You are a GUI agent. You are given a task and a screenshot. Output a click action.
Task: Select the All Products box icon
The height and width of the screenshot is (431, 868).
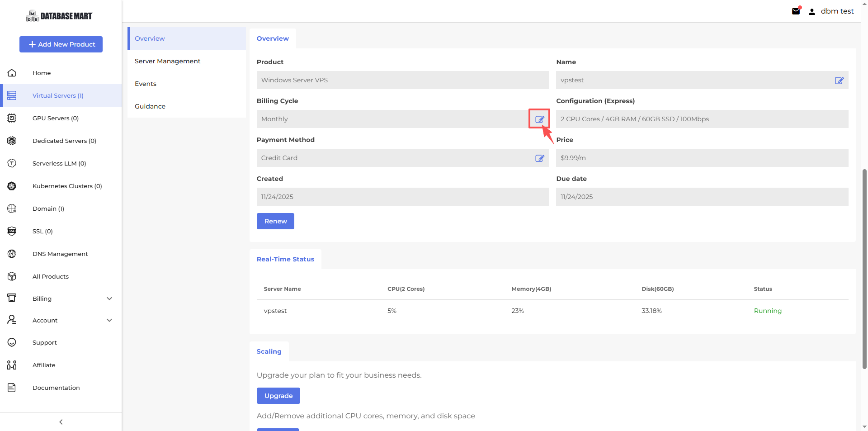coord(12,276)
